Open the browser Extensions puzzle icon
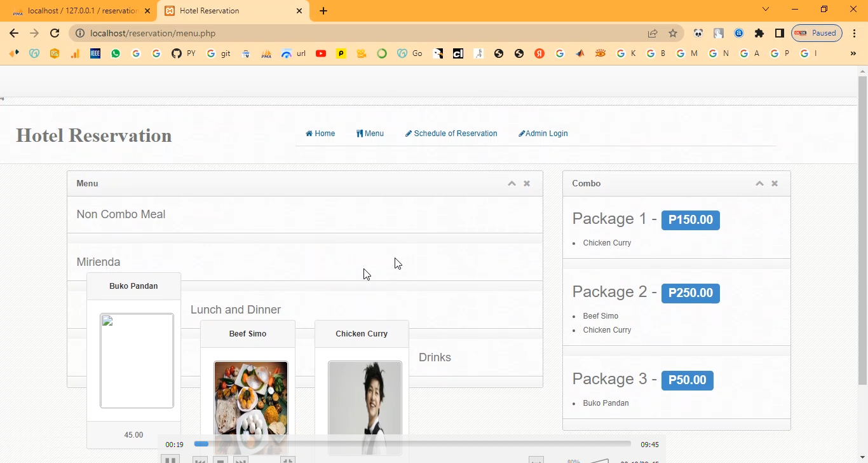868x463 pixels. pos(759,33)
